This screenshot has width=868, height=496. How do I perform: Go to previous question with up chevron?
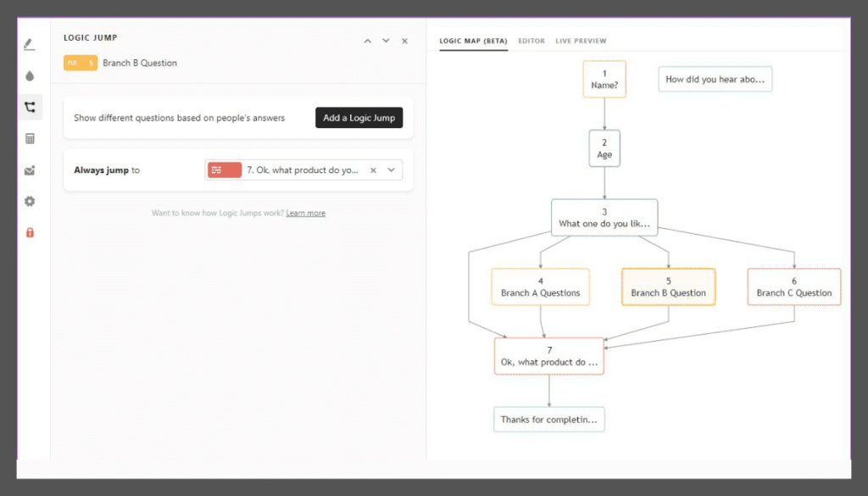point(368,41)
